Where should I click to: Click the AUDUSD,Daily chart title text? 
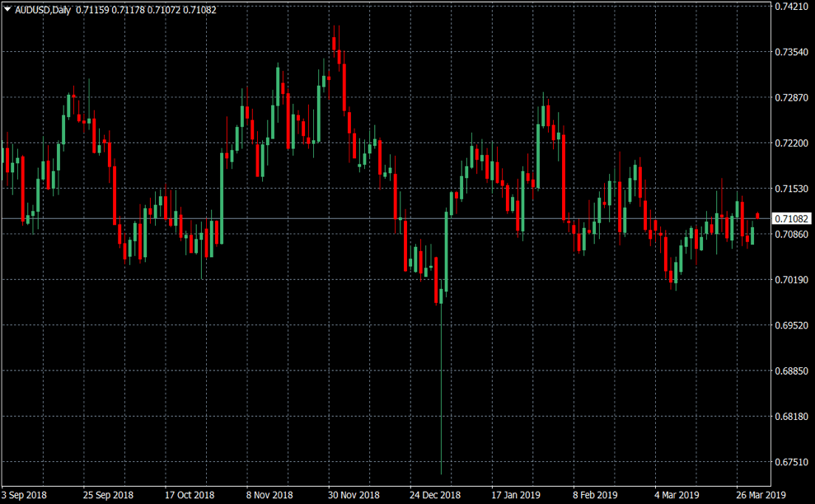(x=43, y=10)
